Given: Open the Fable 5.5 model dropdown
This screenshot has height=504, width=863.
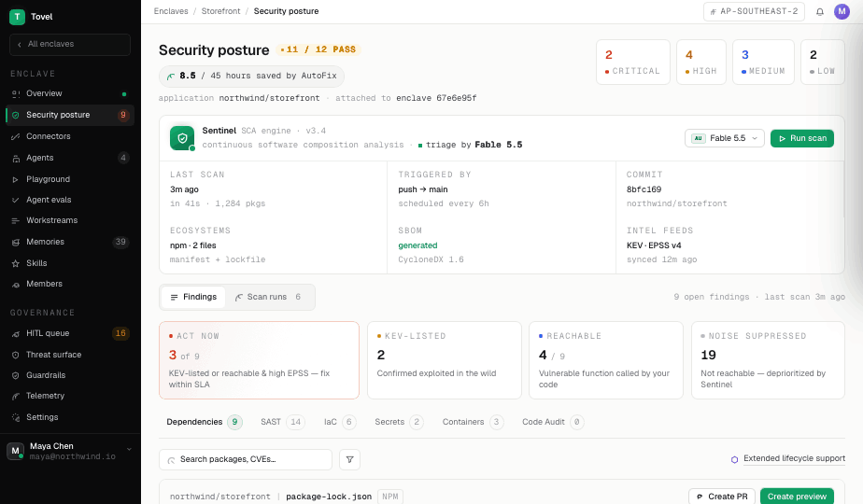Looking at the screenshot, I should [x=725, y=138].
